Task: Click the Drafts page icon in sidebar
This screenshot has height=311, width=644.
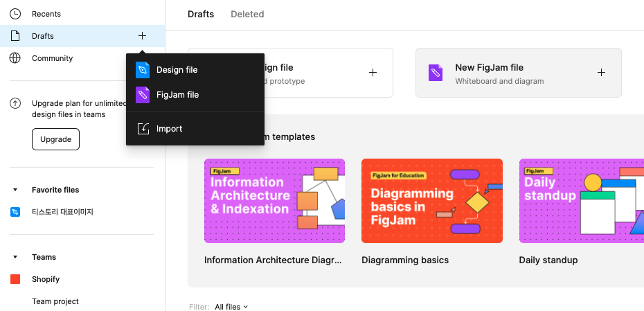Action: (x=15, y=36)
